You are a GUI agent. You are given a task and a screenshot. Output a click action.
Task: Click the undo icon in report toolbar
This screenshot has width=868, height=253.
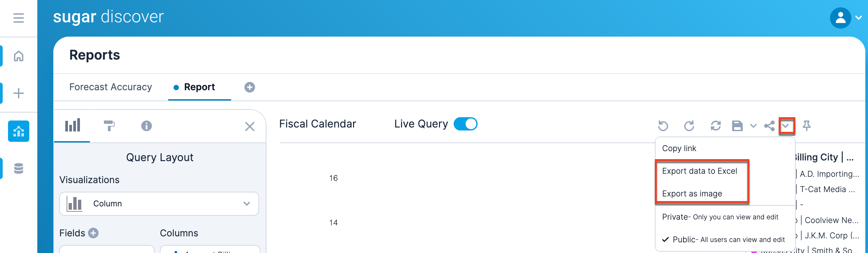(663, 126)
